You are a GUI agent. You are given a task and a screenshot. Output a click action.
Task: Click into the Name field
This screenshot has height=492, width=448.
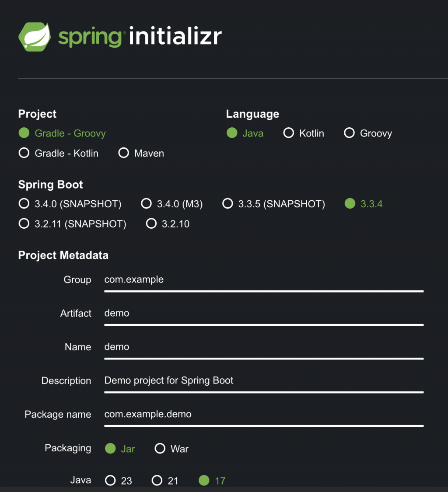(x=263, y=347)
